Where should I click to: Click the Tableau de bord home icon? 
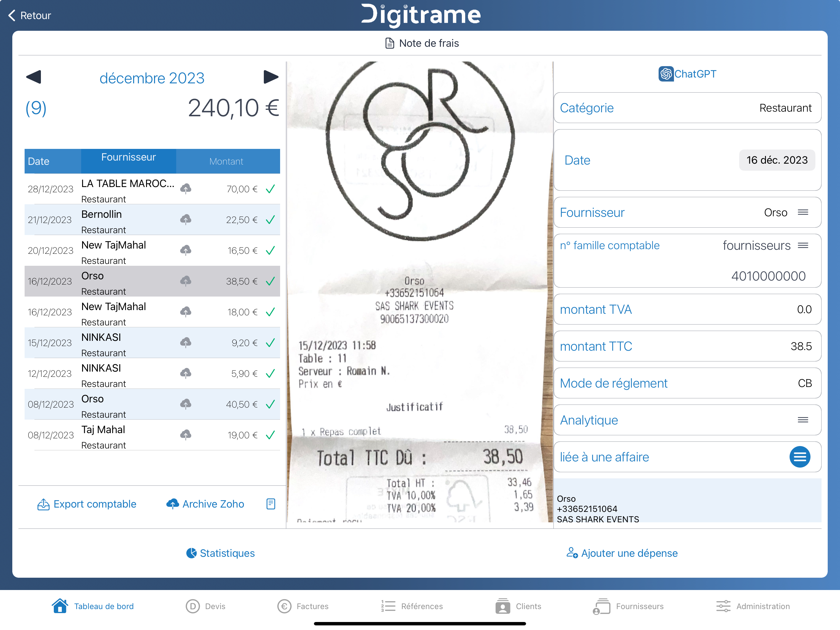(60, 606)
